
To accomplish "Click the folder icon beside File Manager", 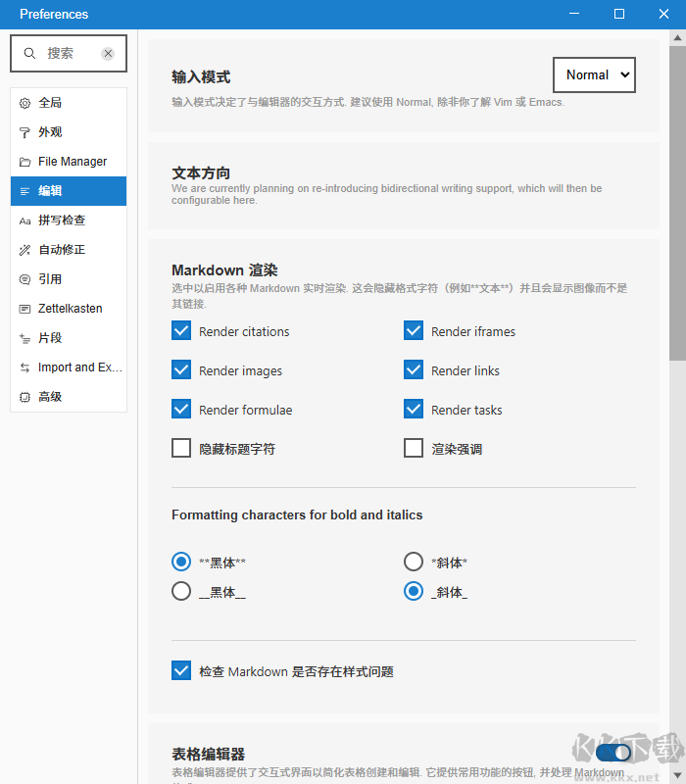I will pos(24,162).
